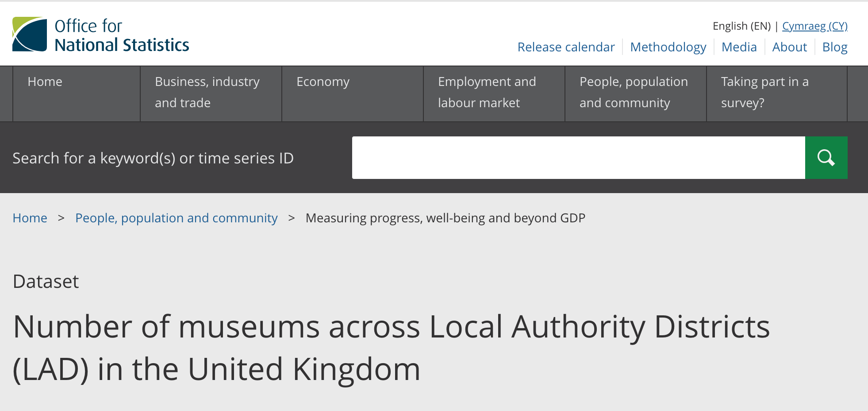Go to the Methodology page
This screenshot has height=411, width=868.
click(x=668, y=47)
